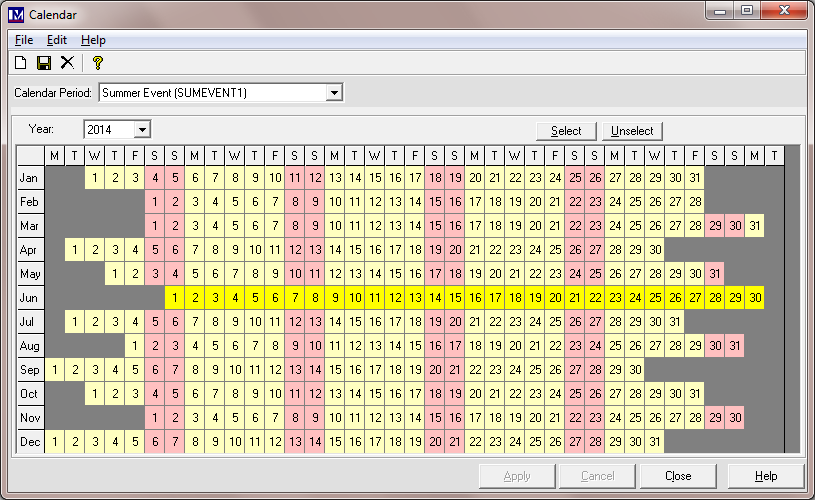Select the Oct row header
Image resolution: width=815 pixels, height=500 pixels.
pyautogui.click(x=31, y=393)
